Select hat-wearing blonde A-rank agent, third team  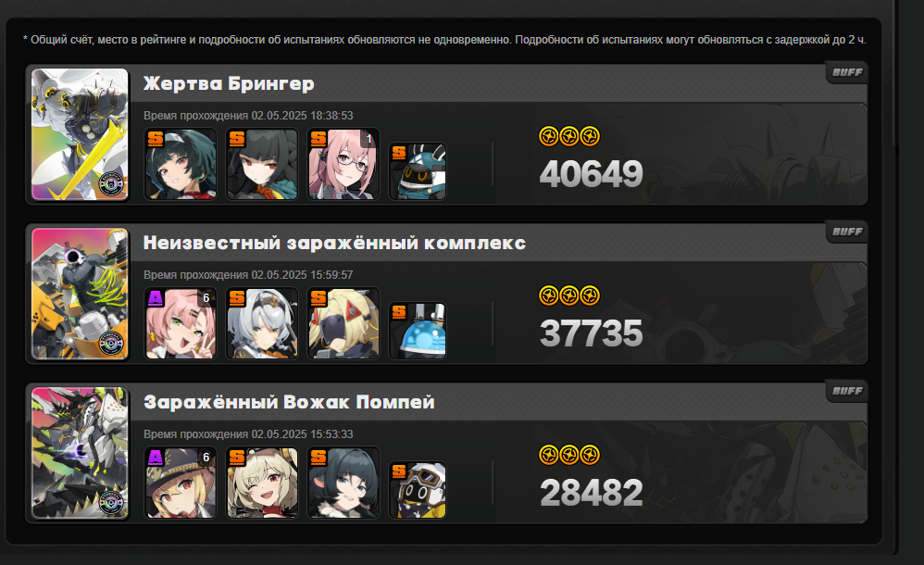(181, 483)
